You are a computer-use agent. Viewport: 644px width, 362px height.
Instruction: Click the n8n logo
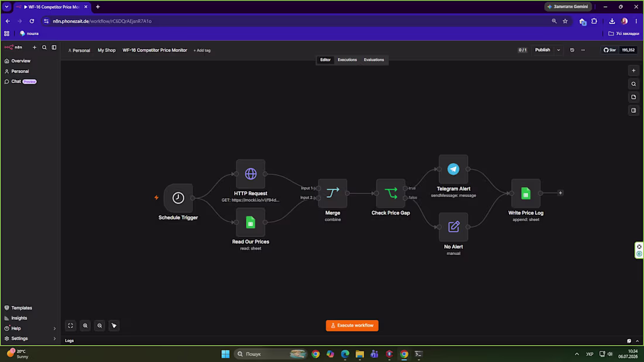coord(13,47)
